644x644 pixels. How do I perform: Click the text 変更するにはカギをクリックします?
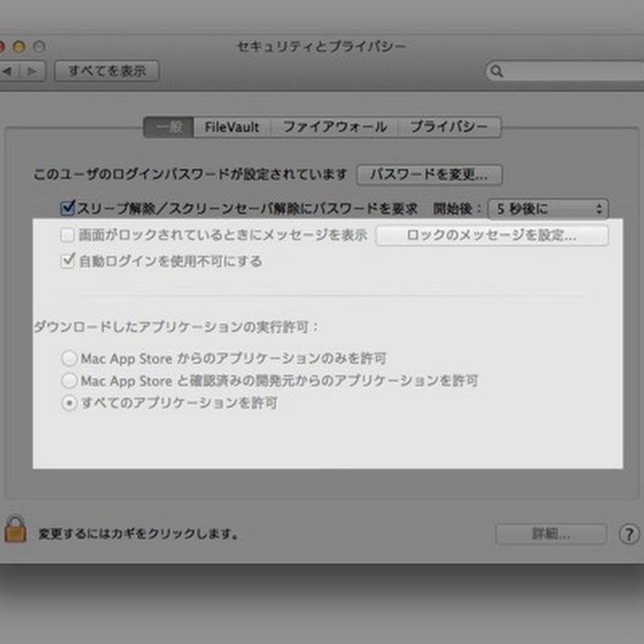pyautogui.click(x=138, y=534)
